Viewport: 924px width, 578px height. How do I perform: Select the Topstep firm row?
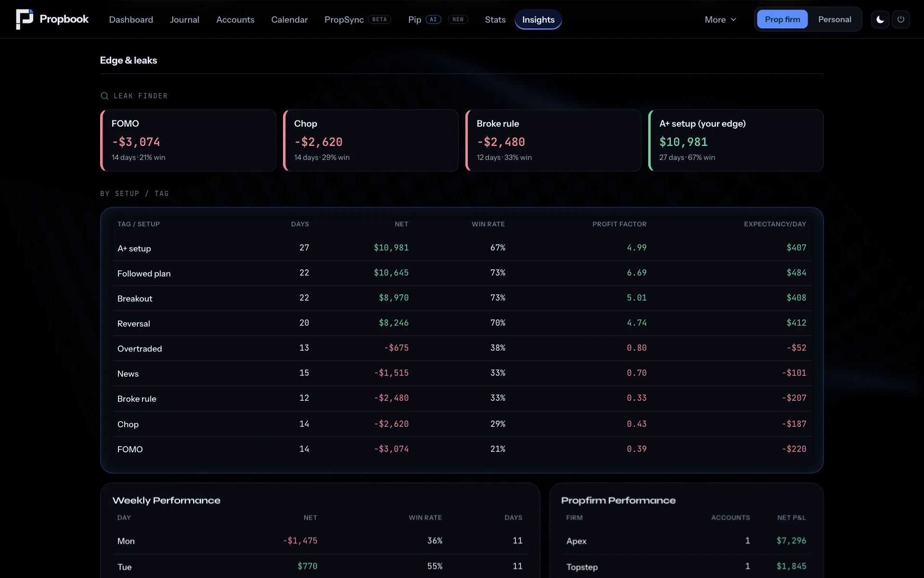click(686, 566)
